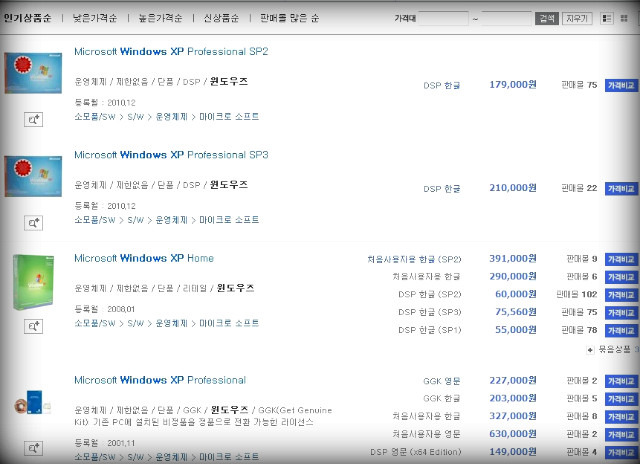Zoom image icon under XP Home
Viewport: 640px width, 464px height.
(x=33, y=326)
